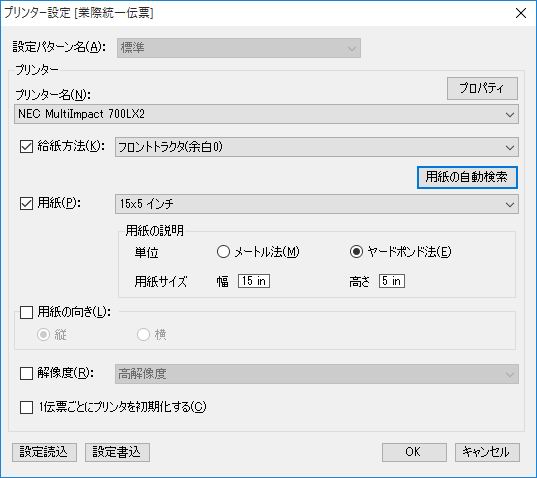
Task: Click the 設定読込 button
Action: point(44,452)
